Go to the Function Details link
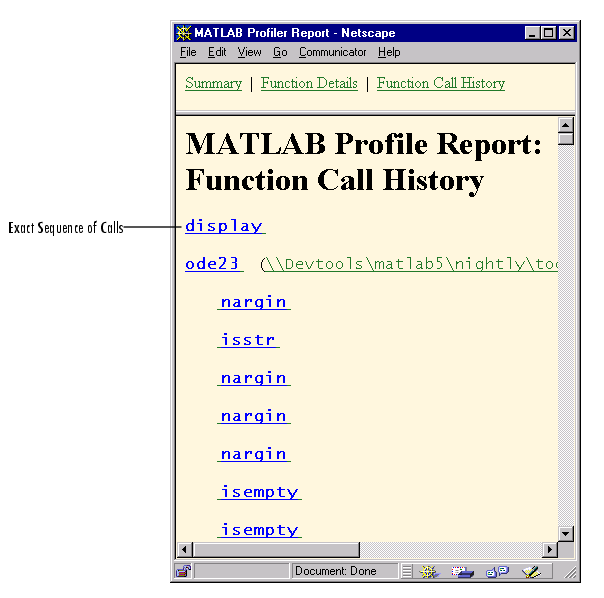This screenshot has height=598, width=604. (x=309, y=83)
